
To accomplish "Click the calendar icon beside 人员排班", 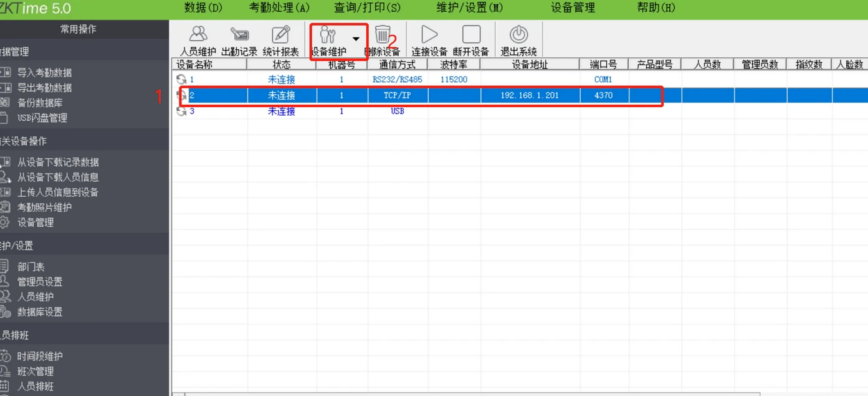I will (x=5, y=386).
